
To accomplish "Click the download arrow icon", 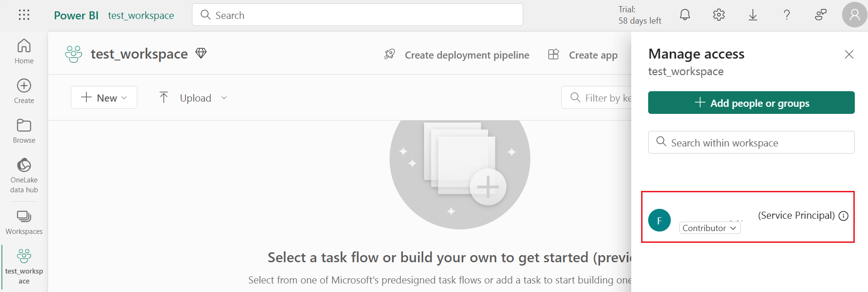I will tap(753, 15).
